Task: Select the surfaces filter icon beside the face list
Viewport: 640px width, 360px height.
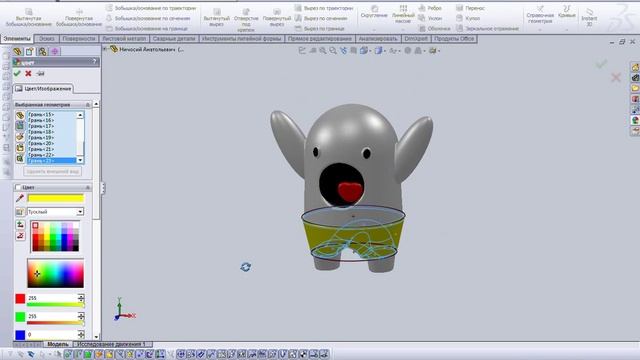Action: 20,137
